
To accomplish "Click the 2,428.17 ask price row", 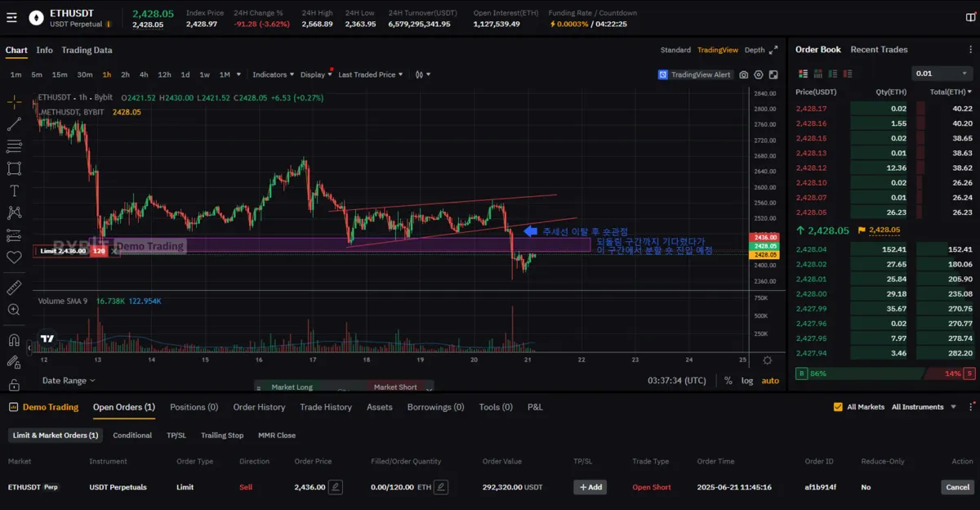I will pyautogui.click(x=884, y=109).
